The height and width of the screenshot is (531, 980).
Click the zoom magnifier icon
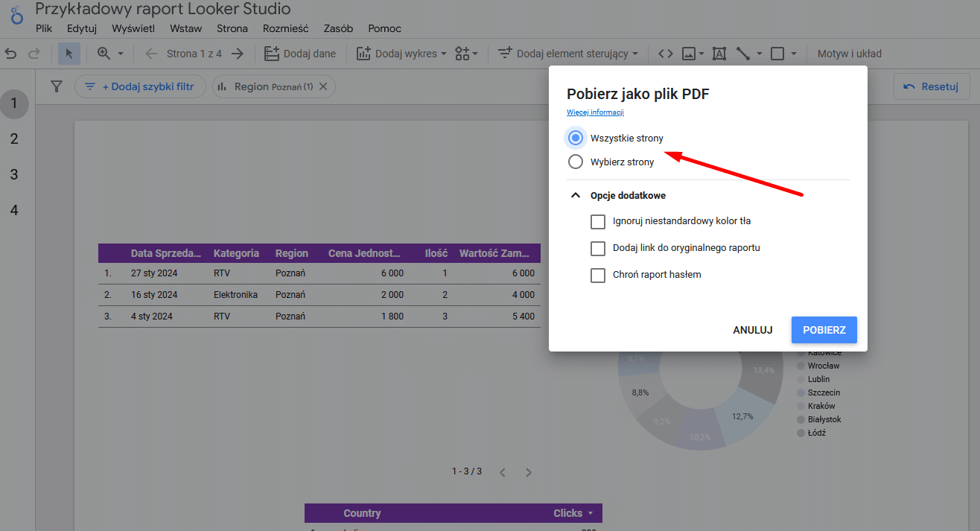(x=104, y=54)
